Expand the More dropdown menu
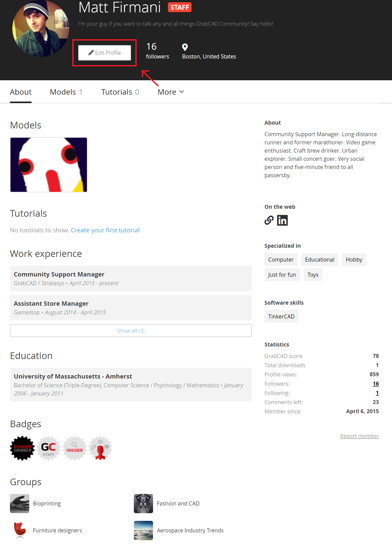392x546 pixels. coord(171,92)
